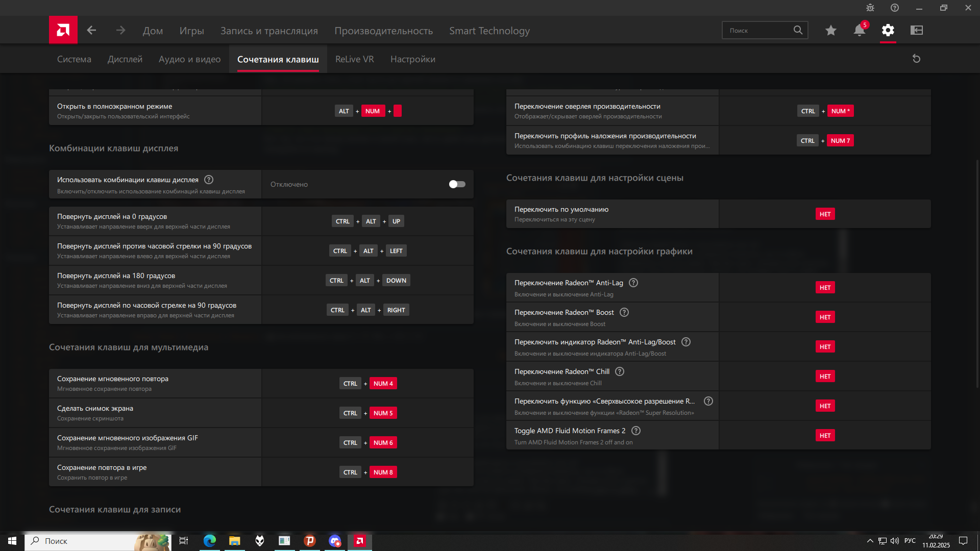Click the НЕТ hotkey button for Radeon Boost
The height and width of the screenshot is (551, 980).
click(825, 317)
